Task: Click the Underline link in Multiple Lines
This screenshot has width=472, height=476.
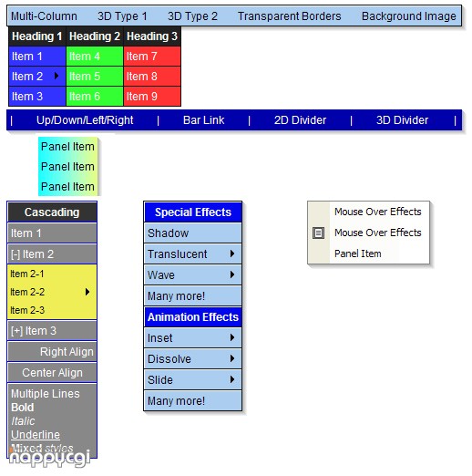Action: point(36,435)
